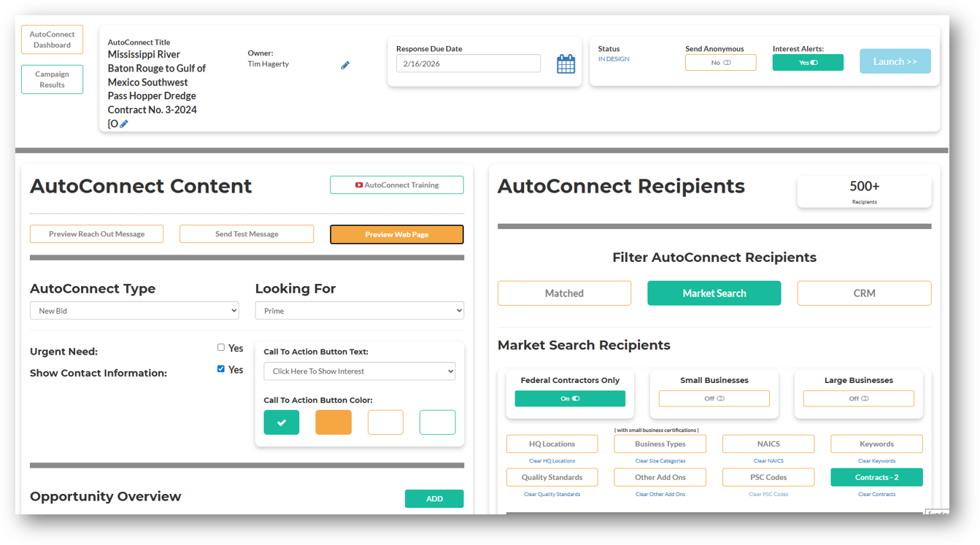Open the AutoConnect Type dropdown
This screenshot has height=545, width=980.
pyautogui.click(x=134, y=310)
